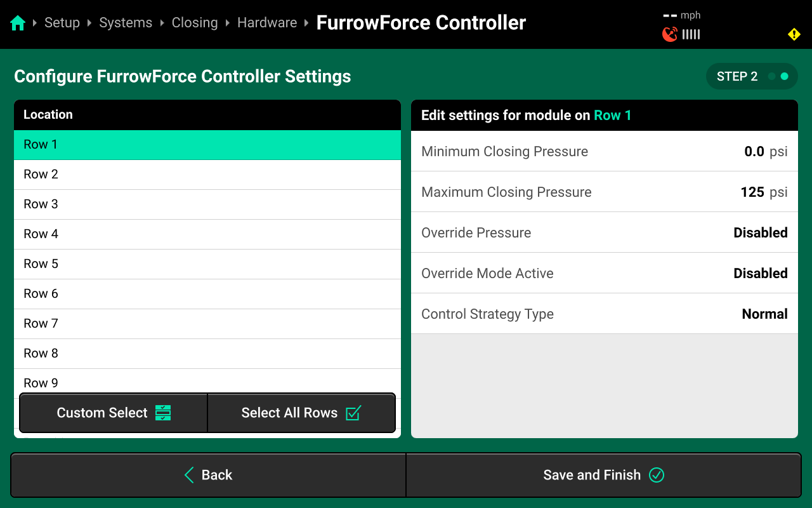The height and width of the screenshot is (508, 812).
Task: Open the Maximum Closing Pressure setting
Action: (x=604, y=192)
